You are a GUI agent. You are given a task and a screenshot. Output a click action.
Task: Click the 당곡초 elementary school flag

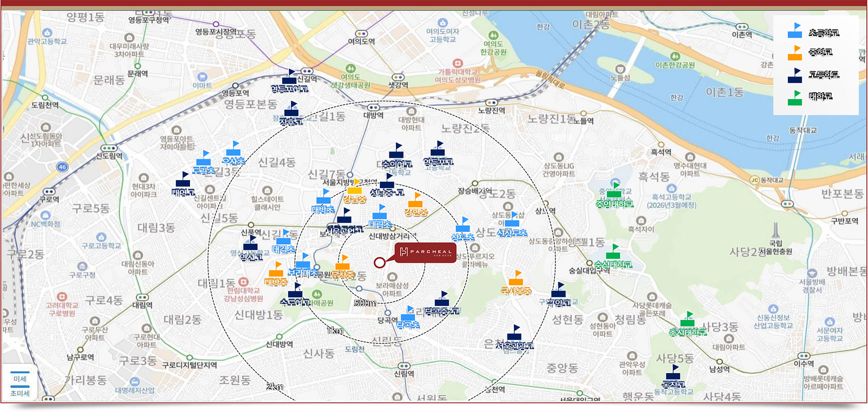[x=408, y=314]
